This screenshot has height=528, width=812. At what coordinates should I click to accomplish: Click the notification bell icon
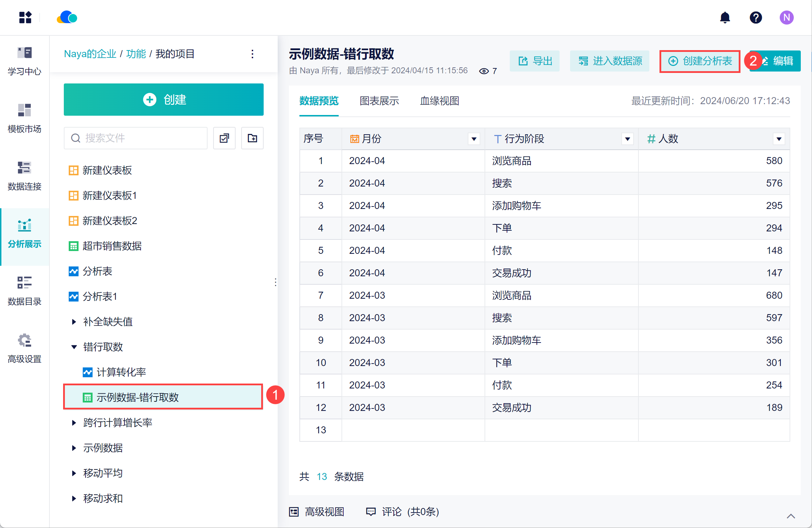[x=725, y=17]
